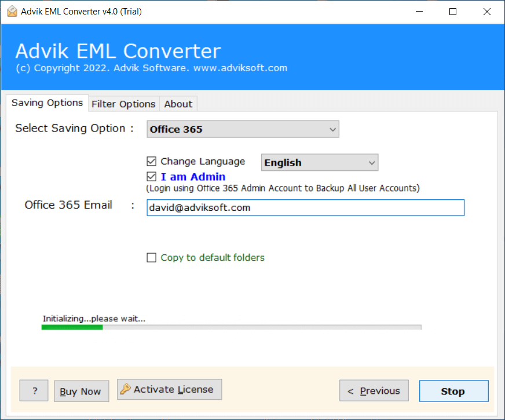Click the Advik envelope app icon in title bar
Image resolution: width=505 pixels, height=420 pixels.
[x=12, y=11]
